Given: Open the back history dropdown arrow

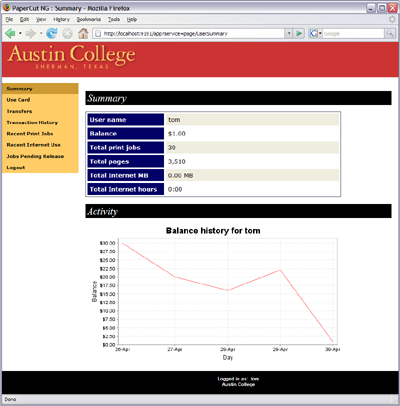Looking at the screenshot, I should point(20,33).
